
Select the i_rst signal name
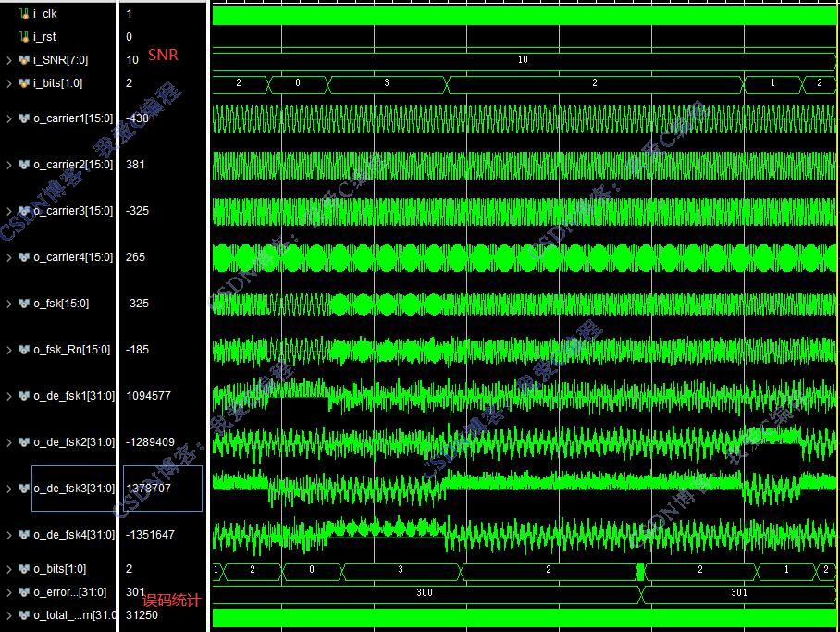[x=44, y=37]
